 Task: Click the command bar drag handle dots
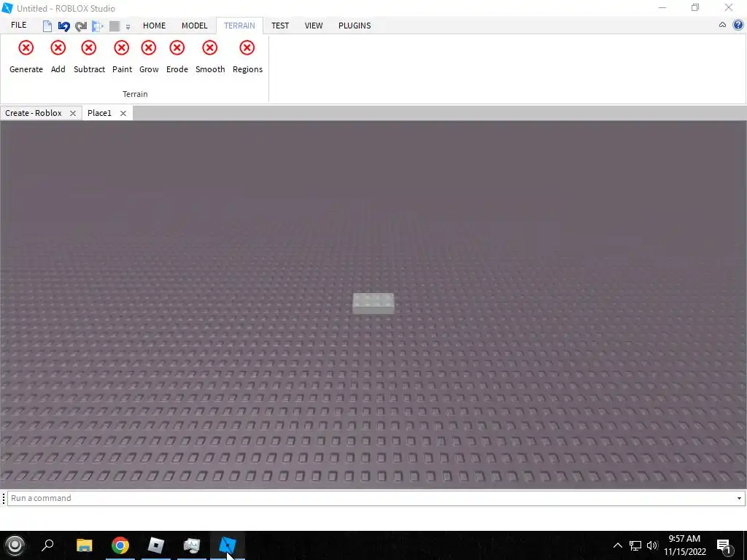tap(4, 498)
